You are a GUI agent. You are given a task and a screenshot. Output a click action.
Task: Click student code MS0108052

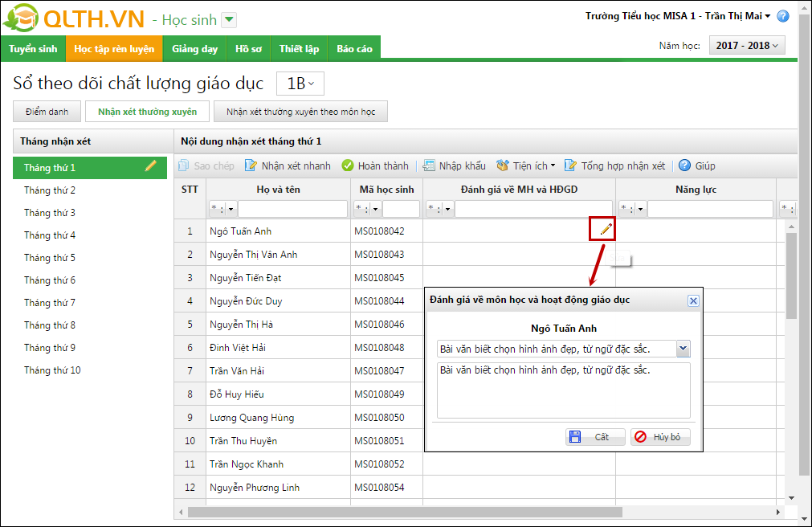pos(379,464)
